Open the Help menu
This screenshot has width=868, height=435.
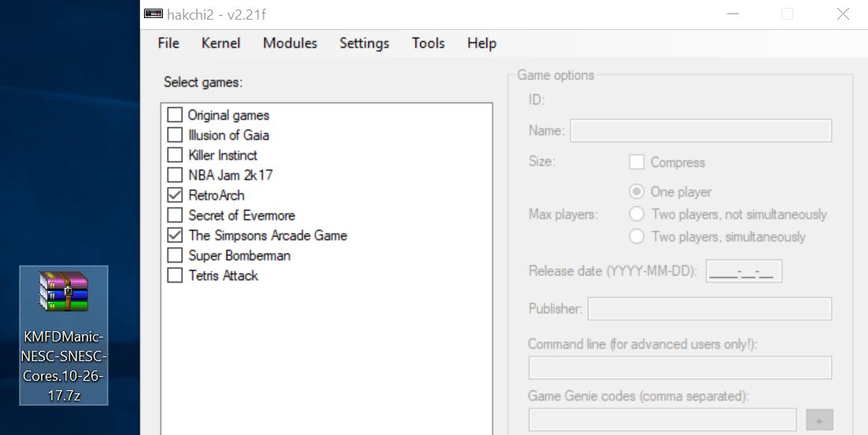pyautogui.click(x=482, y=43)
